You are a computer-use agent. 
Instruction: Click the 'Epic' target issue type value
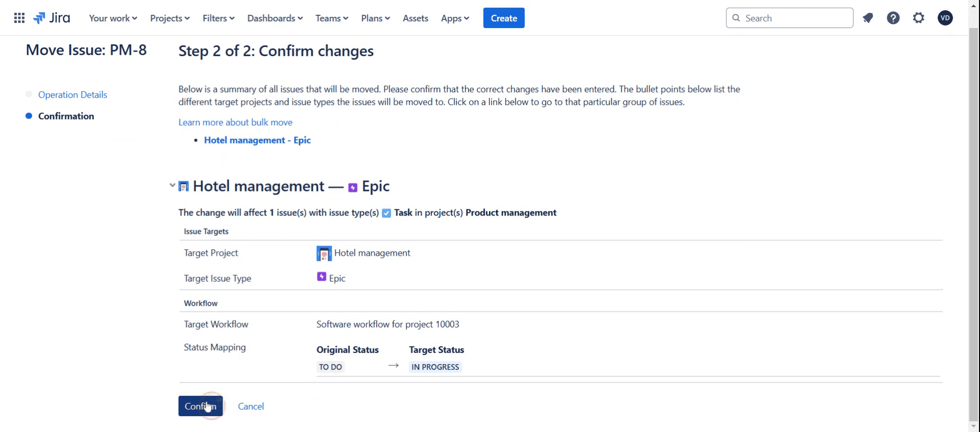point(337,279)
